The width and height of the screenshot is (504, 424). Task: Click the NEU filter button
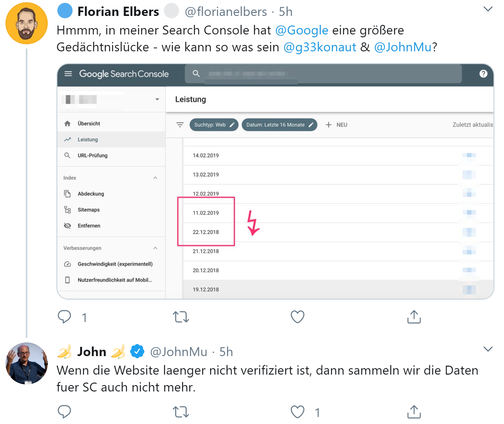(336, 125)
